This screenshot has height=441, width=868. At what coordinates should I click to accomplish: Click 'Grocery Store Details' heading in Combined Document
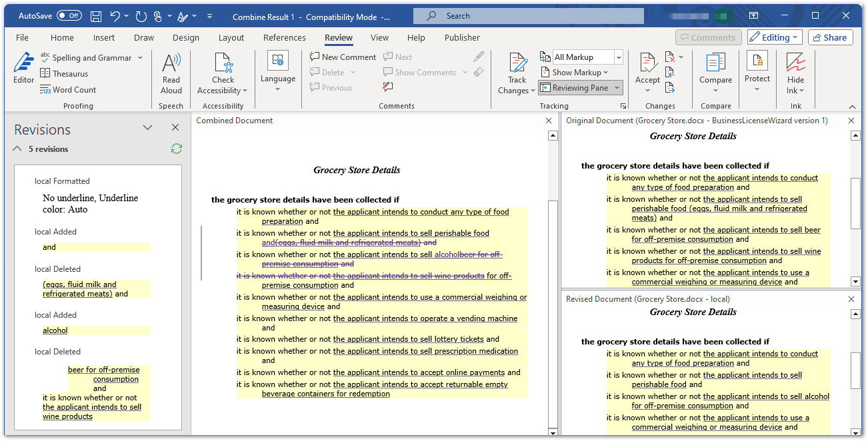357,170
